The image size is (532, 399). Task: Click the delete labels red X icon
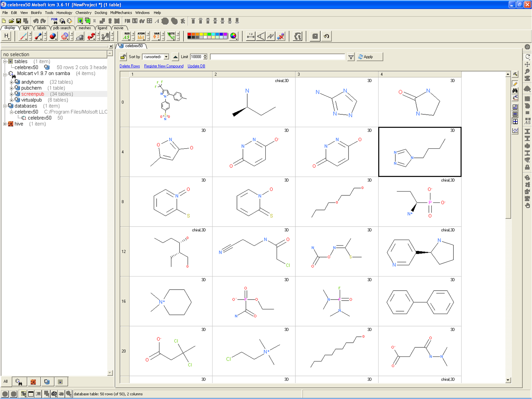tap(281, 36)
